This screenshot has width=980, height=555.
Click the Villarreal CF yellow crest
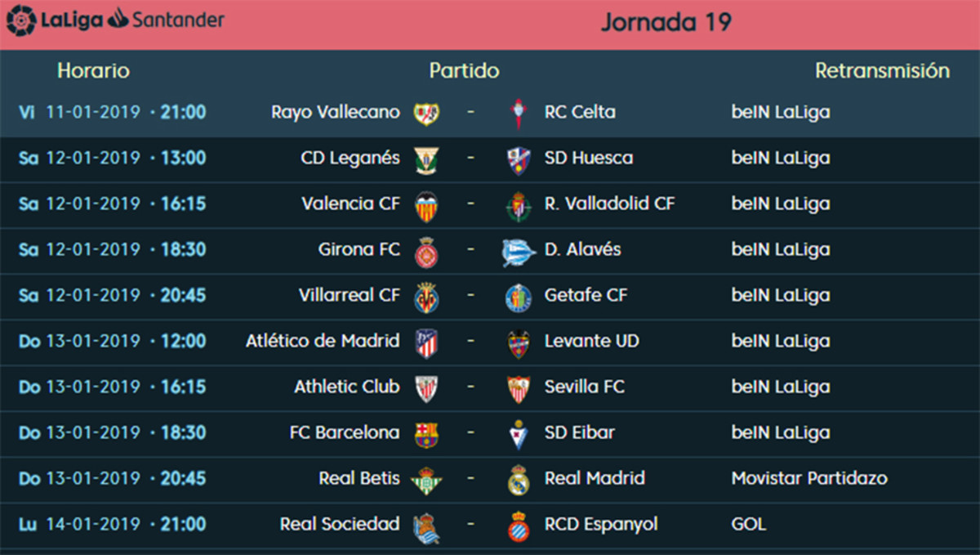[426, 296]
